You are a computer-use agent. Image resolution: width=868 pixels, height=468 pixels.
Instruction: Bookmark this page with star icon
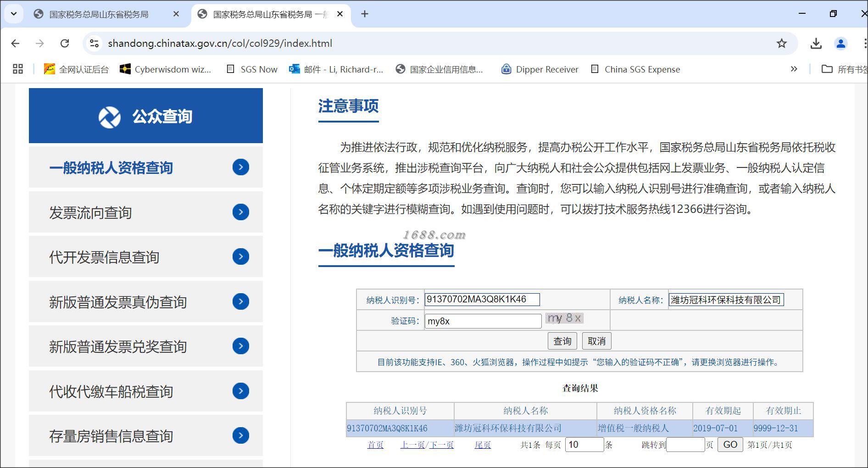click(x=782, y=44)
